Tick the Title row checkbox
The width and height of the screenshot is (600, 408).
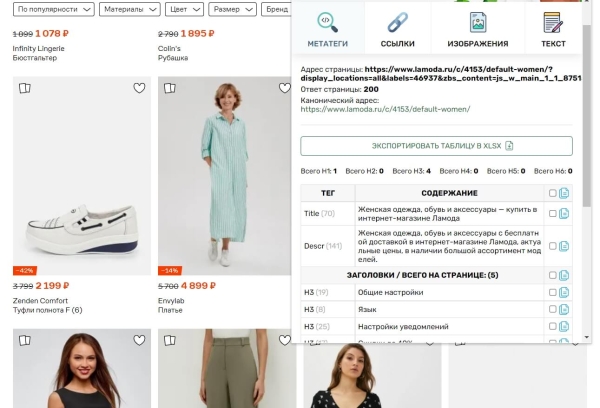click(x=553, y=213)
